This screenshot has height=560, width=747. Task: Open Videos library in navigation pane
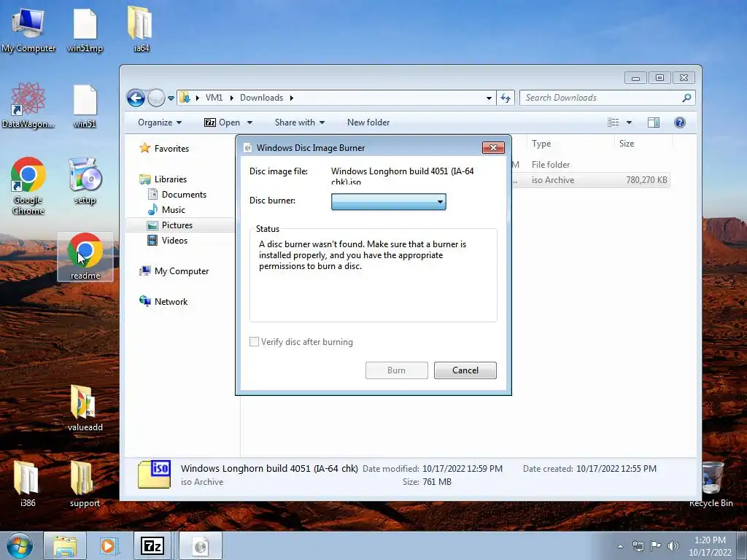click(x=168, y=241)
